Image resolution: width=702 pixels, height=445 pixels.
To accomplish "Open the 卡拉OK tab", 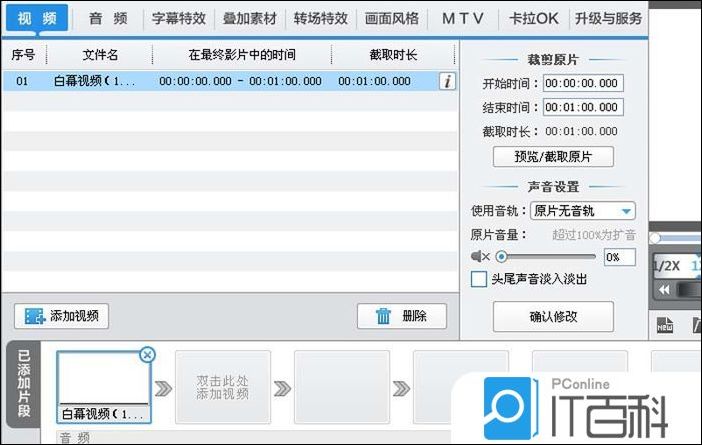I will [534, 18].
